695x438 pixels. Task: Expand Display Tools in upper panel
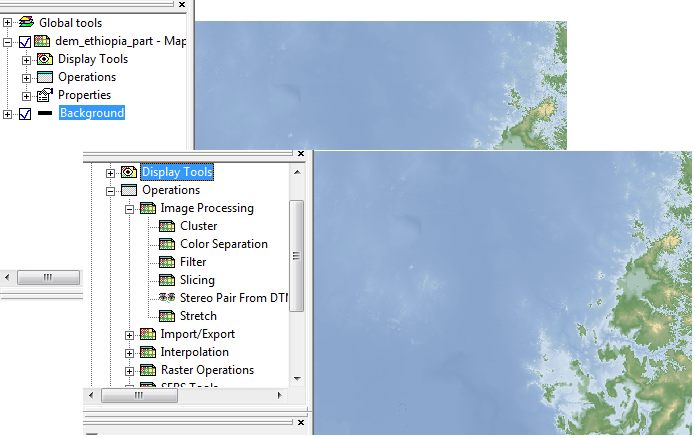click(27, 60)
